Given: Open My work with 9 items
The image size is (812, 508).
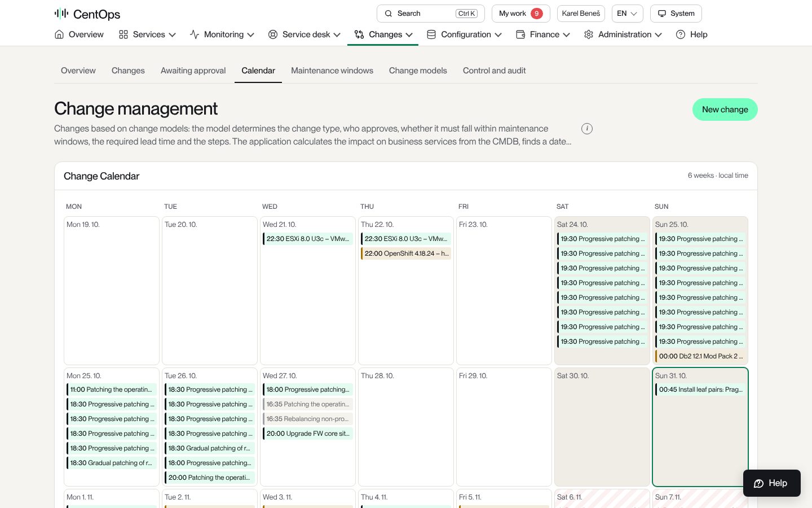Looking at the screenshot, I should click(521, 14).
